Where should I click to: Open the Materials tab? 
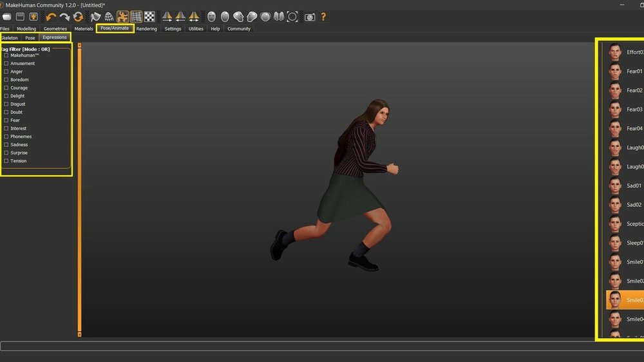84,29
